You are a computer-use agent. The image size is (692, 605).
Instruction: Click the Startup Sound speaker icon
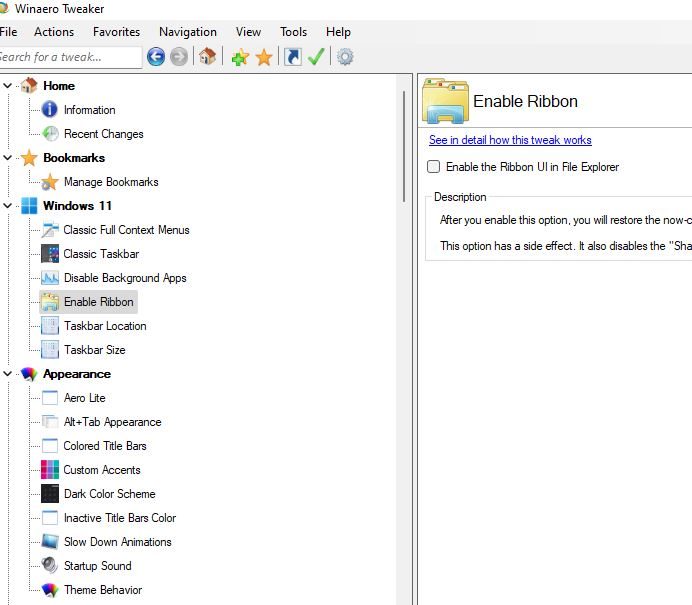[x=50, y=565]
